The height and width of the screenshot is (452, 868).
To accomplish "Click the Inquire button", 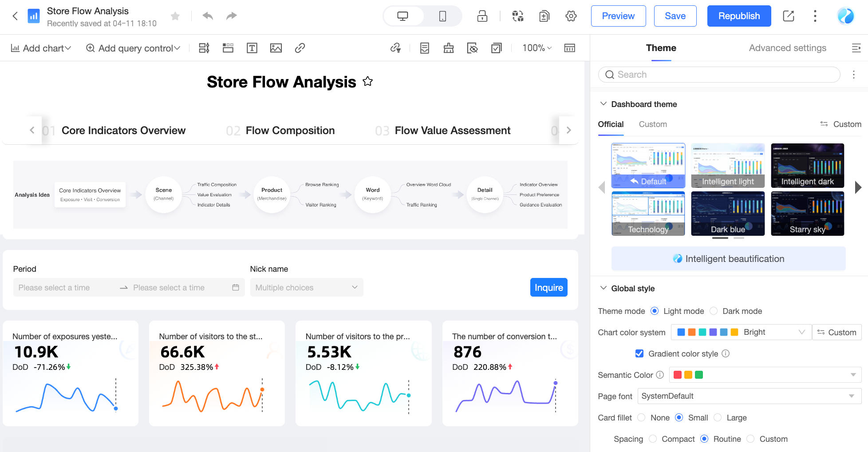I will click(548, 287).
